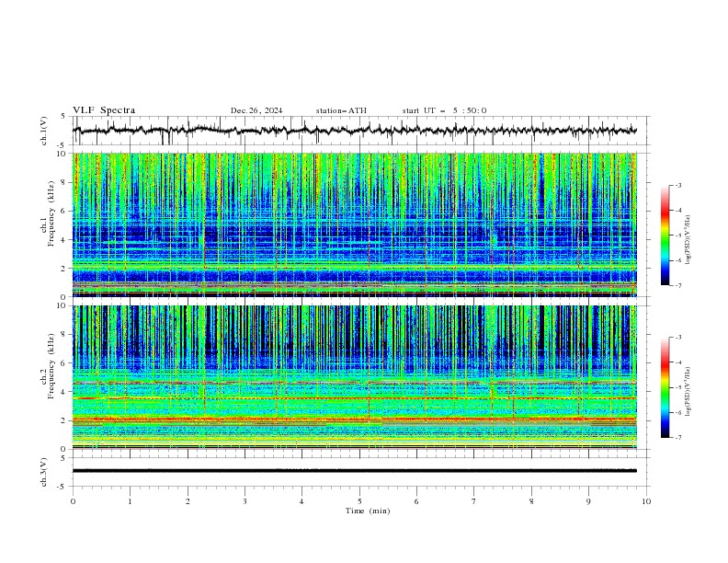Click the "5" time axis tick label
This screenshot has height=563, width=728.
pyautogui.click(x=359, y=501)
